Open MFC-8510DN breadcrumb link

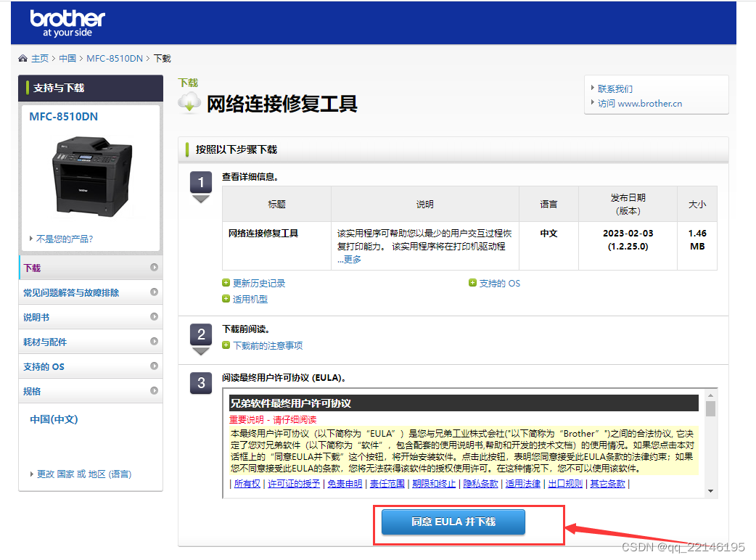pos(115,58)
